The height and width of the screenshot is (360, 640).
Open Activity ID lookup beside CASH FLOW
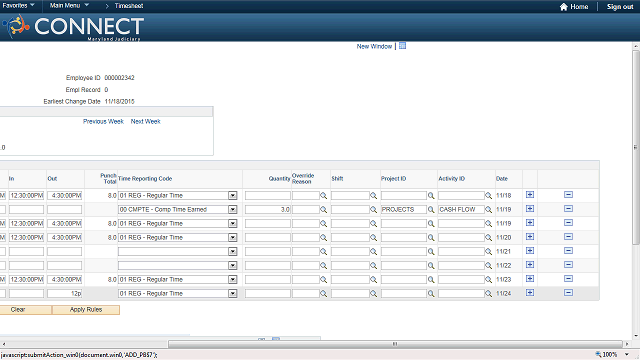(x=488, y=210)
